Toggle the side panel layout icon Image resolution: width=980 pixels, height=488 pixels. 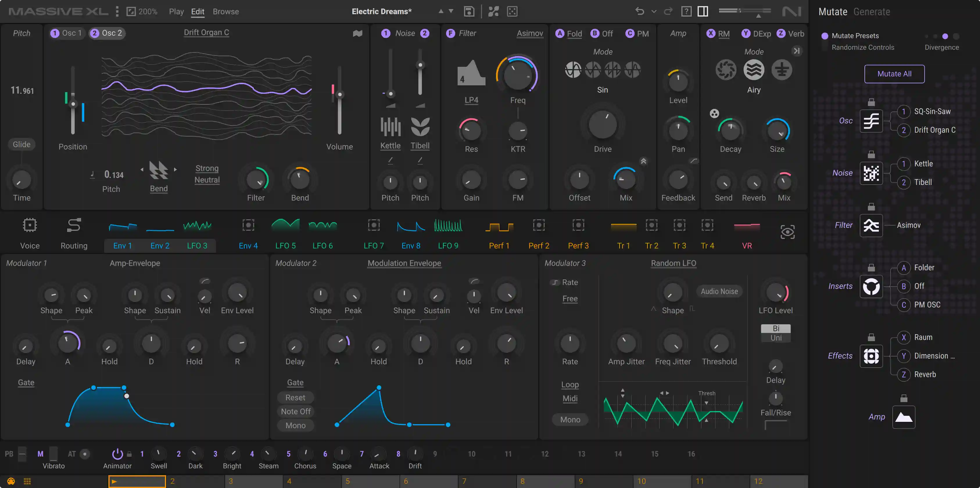(703, 11)
